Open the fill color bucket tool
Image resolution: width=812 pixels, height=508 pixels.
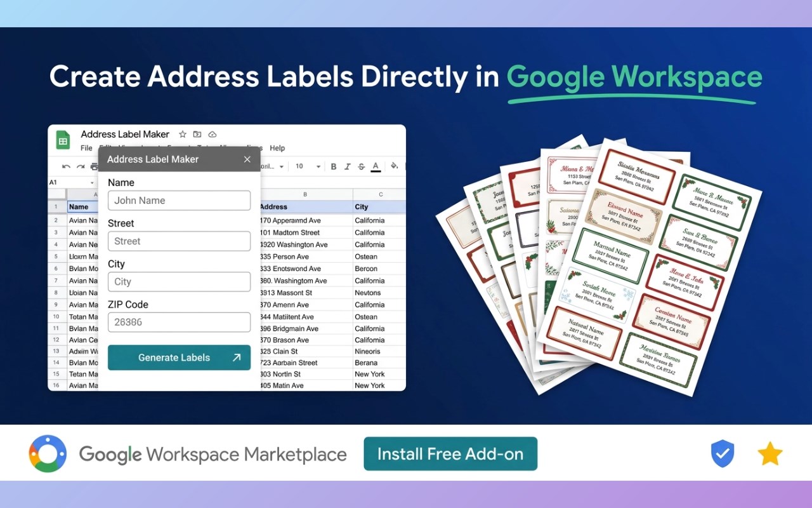[394, 166]
